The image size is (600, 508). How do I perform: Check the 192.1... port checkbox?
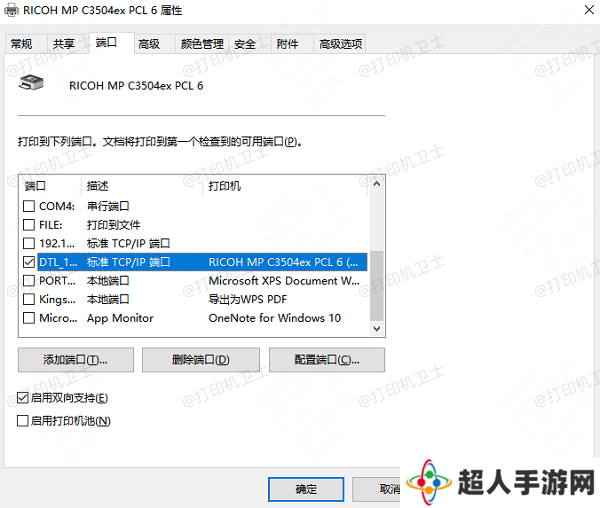(29, 243)
